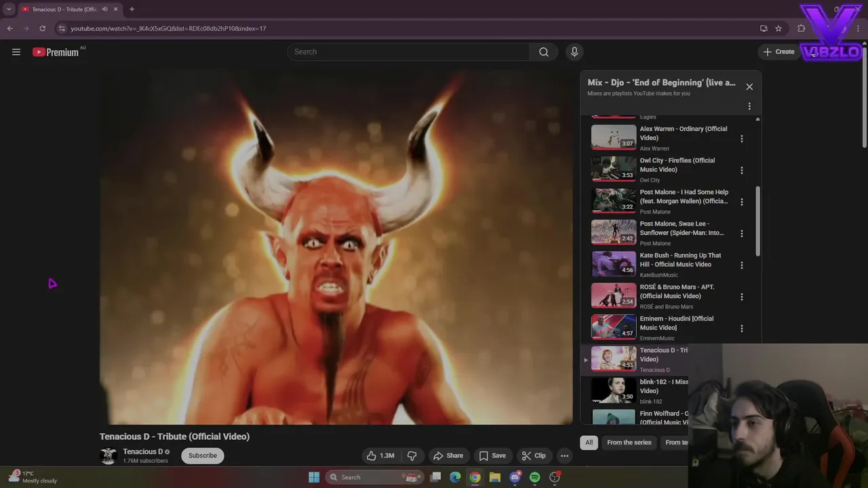
Task: Open mix playlist panel options menu
Action: 749,106
